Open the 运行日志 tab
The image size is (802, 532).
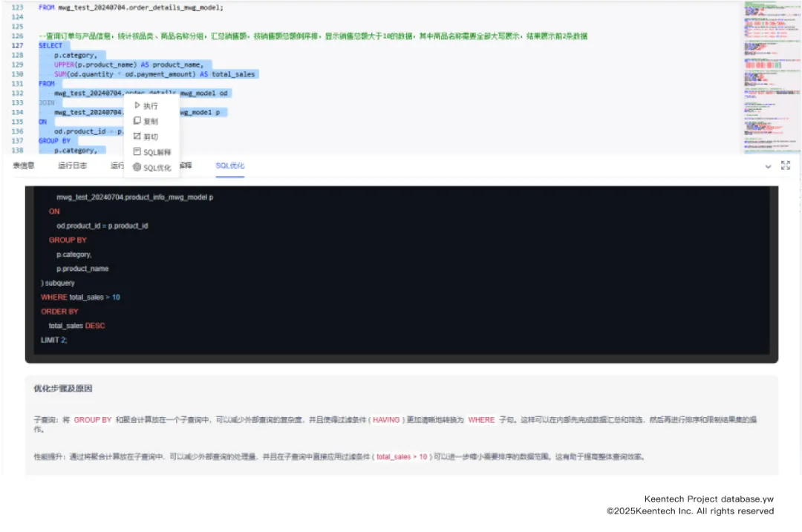point(72,165)
